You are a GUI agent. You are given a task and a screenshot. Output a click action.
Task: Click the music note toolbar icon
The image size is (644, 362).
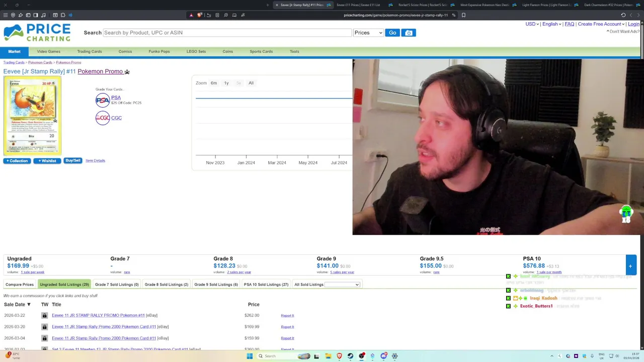[x=43, y=15]
